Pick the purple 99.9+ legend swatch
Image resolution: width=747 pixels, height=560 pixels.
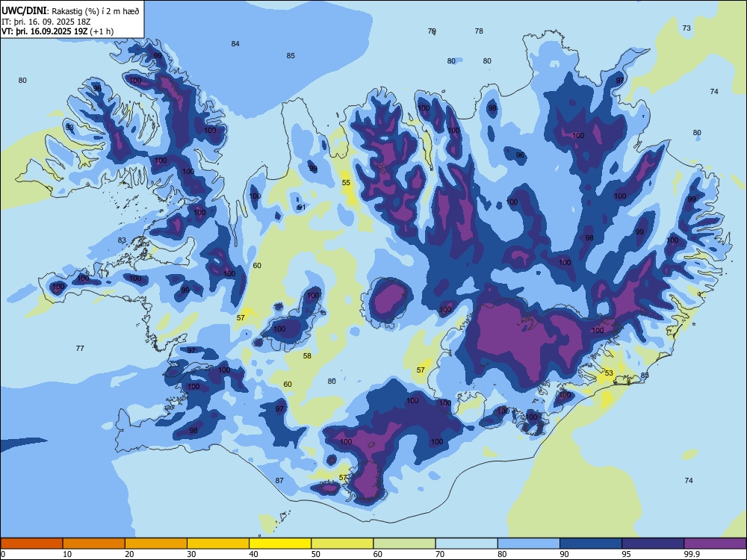(715, 544)
